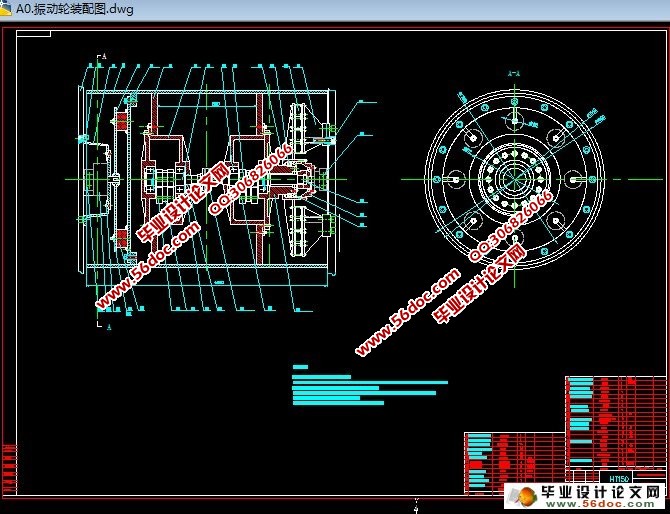Click the center hub of the circular view
The width and height of the screenshot is (670, 514).
tap(515, 178)
